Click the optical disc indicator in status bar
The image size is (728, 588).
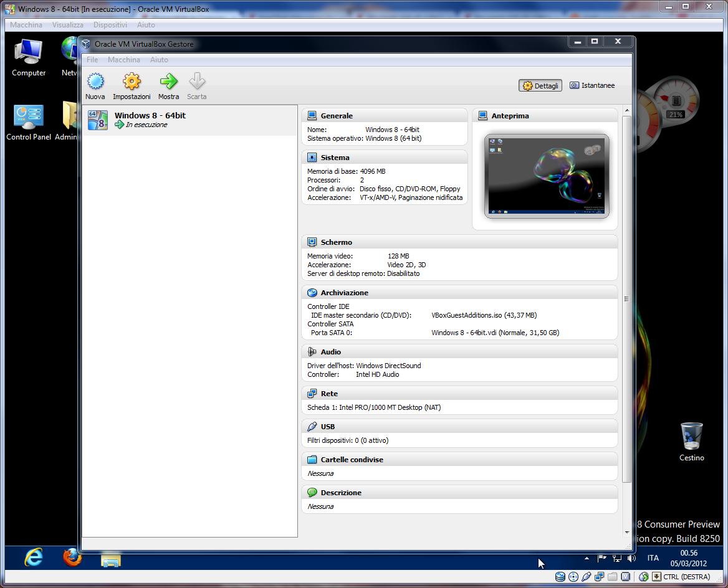[x=573, y=577]
